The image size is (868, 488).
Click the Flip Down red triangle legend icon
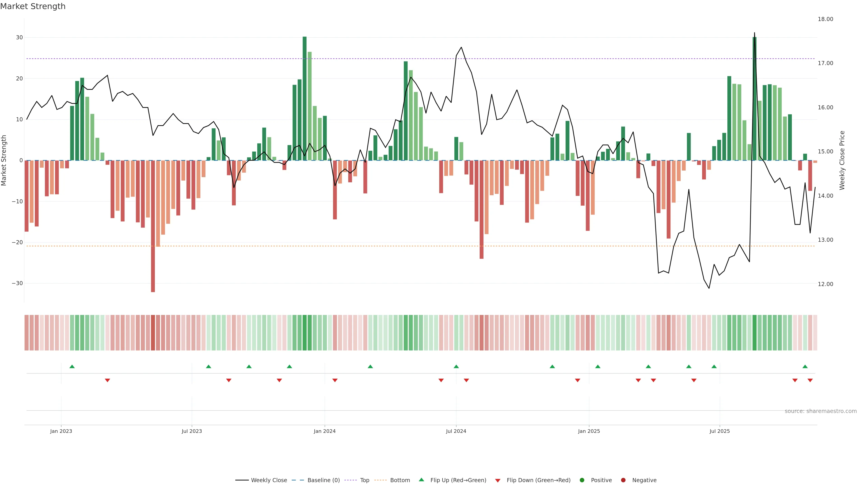[x=498, y=481]
